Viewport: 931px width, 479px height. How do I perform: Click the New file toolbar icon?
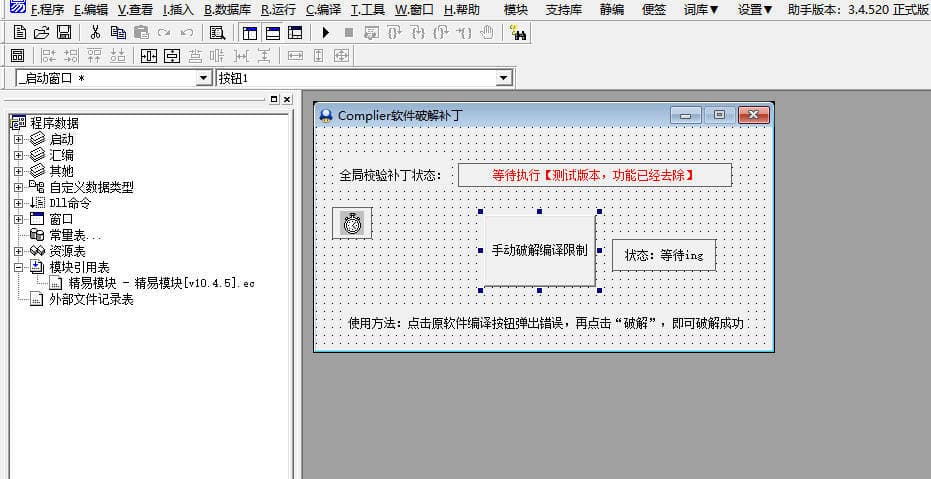click(x=19, y=32)
